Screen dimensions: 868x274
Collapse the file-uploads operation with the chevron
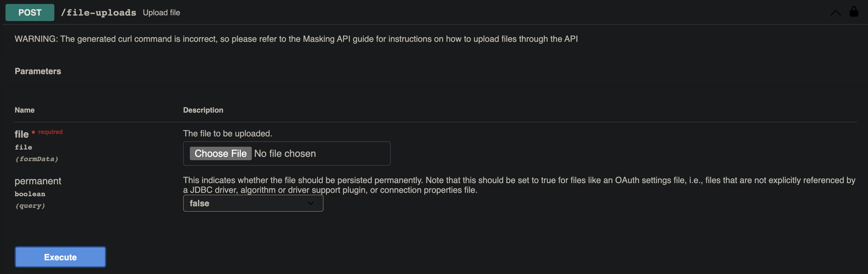[x=835, y=13]
